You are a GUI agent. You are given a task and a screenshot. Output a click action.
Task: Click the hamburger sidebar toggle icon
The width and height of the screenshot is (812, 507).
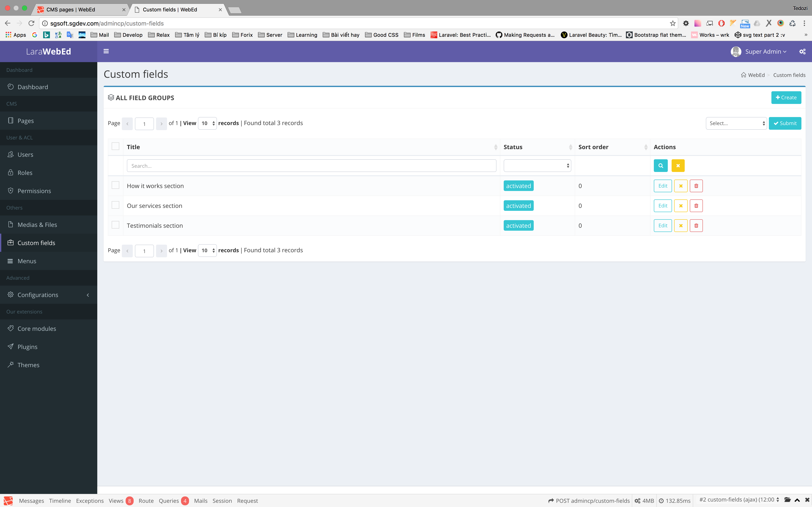[x=106, y=51]
